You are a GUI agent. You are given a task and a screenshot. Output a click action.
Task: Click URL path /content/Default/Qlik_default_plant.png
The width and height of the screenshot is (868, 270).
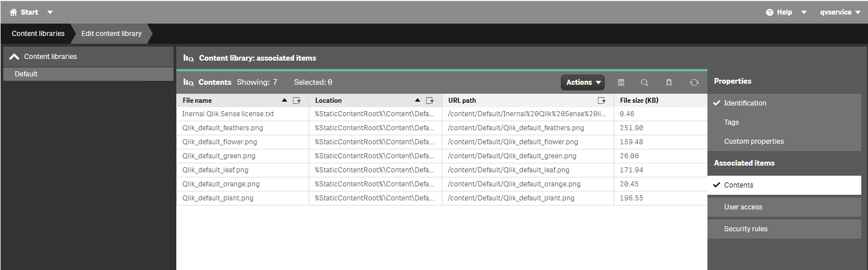511,198
